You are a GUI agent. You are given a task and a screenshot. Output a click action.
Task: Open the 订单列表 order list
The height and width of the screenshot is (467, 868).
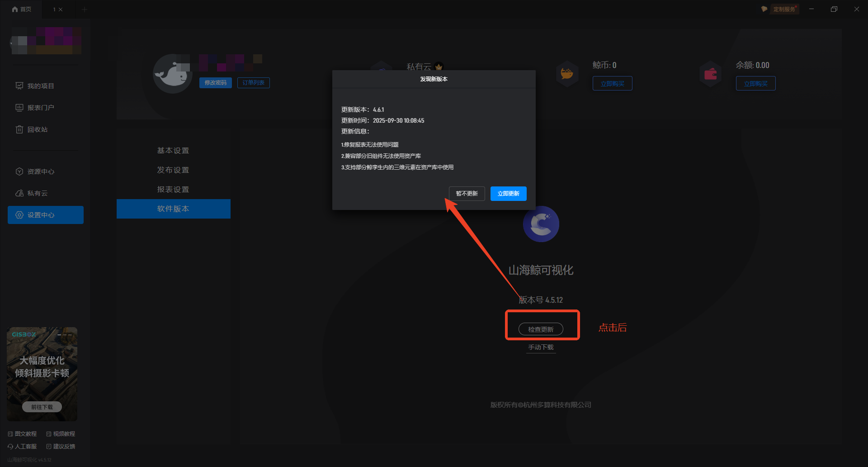coord(253,83)
